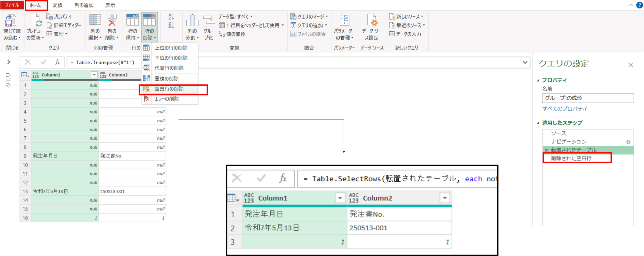The width and height of the screenshot is (644, 256).
Task: Cancel formula edit with the X icon
Action: pyautogui.click(x=28, y=62)
